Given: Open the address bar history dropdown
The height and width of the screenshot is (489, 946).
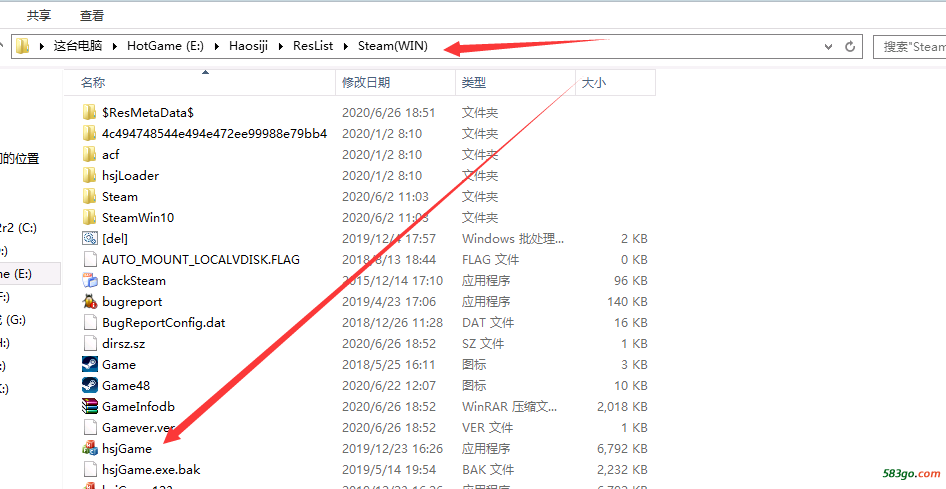Looking at the screenshot, I should (x=828, y=47).
